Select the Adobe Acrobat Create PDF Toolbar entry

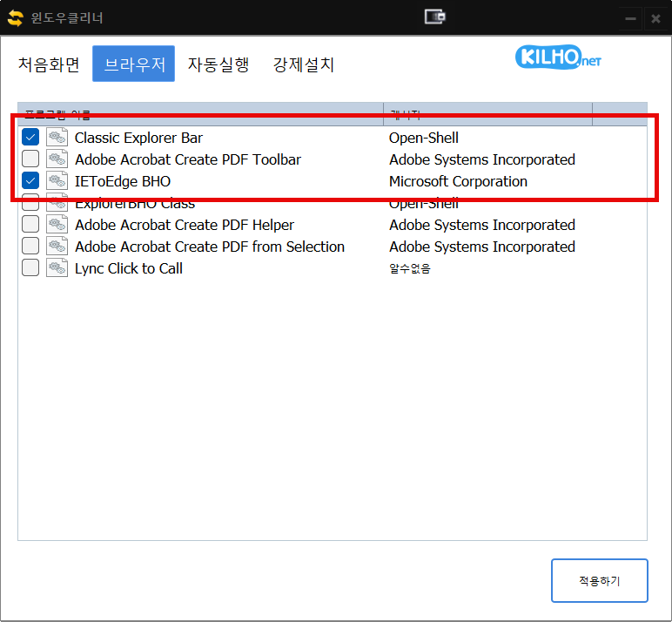188,159
